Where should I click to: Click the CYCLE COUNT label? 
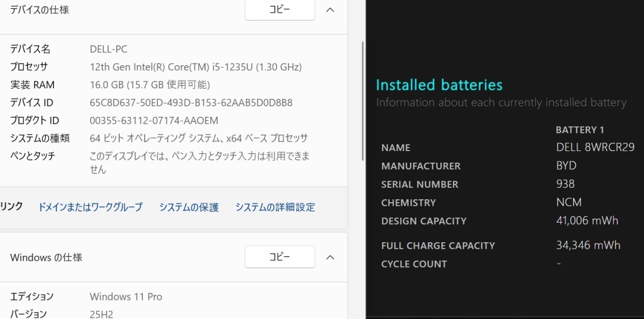pyautogui.click(x=414, y=264)
